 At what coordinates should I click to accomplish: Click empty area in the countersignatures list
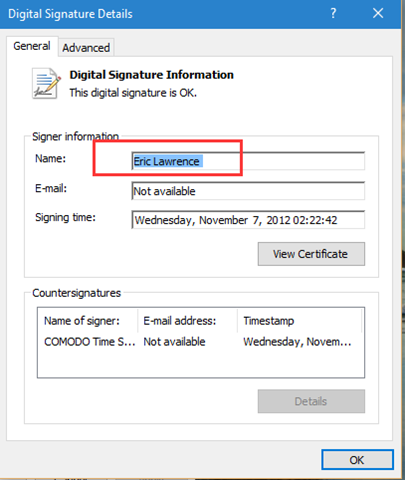pos(201,364)
